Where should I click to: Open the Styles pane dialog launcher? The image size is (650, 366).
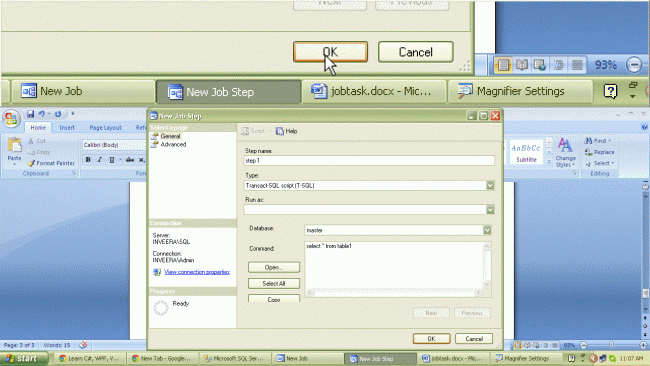click(x=575, y=173)
